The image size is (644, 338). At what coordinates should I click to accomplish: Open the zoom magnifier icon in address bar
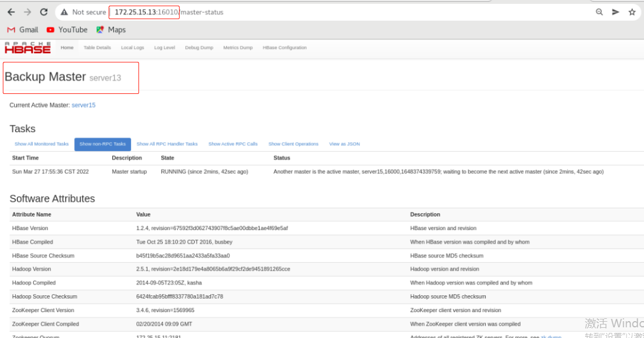[599, 12]
